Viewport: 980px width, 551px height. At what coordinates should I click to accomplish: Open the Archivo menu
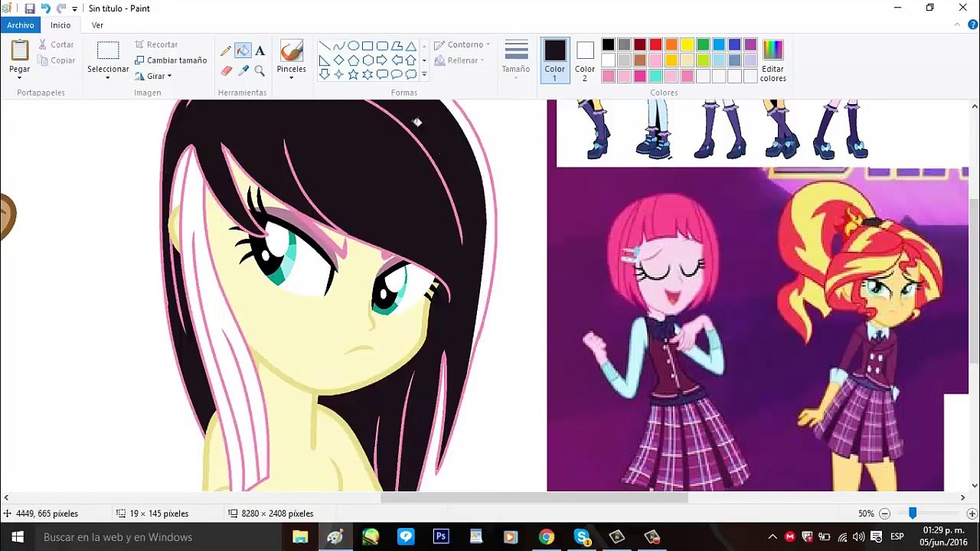coord(21,25)
